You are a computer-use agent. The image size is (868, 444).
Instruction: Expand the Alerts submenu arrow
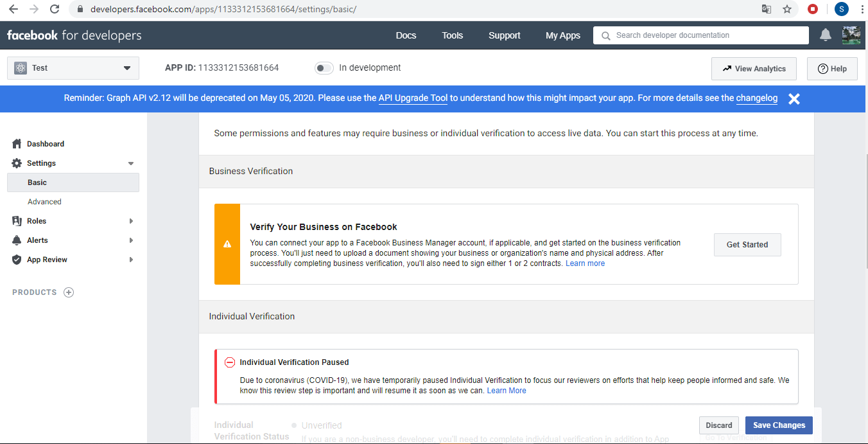[132, 240]
